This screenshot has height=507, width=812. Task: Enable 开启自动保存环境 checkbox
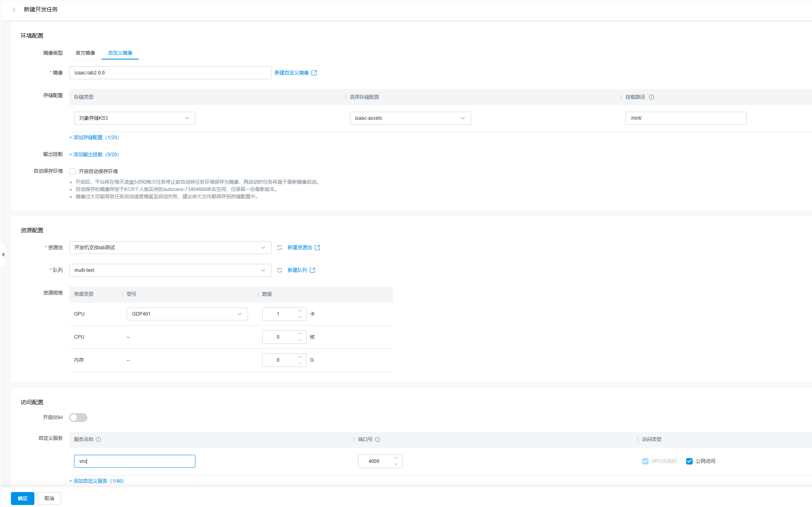tap(73, 172)
